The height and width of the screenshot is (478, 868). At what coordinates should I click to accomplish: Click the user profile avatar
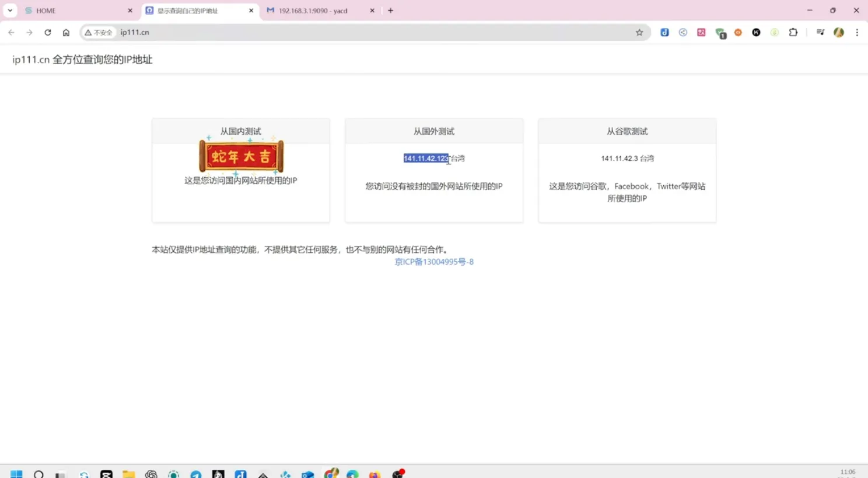[x=839, y=33]
